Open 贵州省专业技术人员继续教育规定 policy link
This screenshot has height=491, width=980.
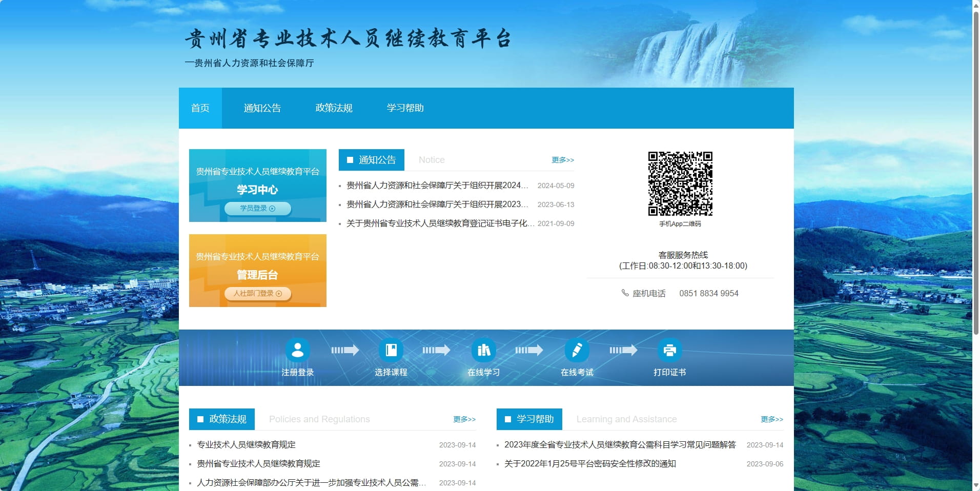(x=259, y=464)
